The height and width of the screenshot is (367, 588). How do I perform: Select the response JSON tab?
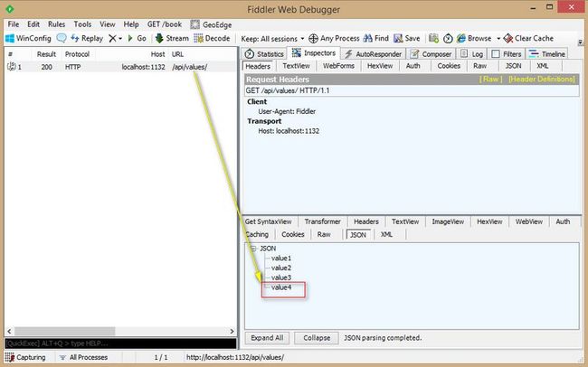pyautogui.click(x=358, y=235)
